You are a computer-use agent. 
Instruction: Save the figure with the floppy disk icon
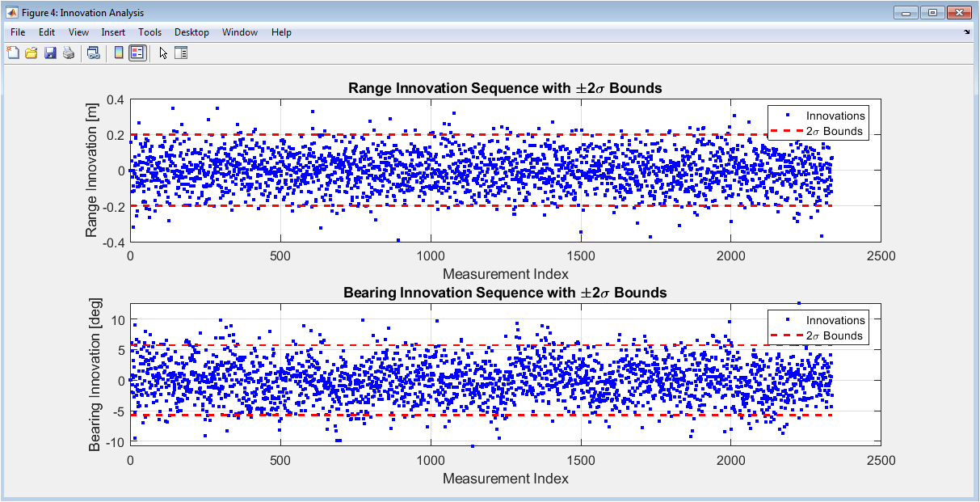pyautogui.click(x=50, y=53)
